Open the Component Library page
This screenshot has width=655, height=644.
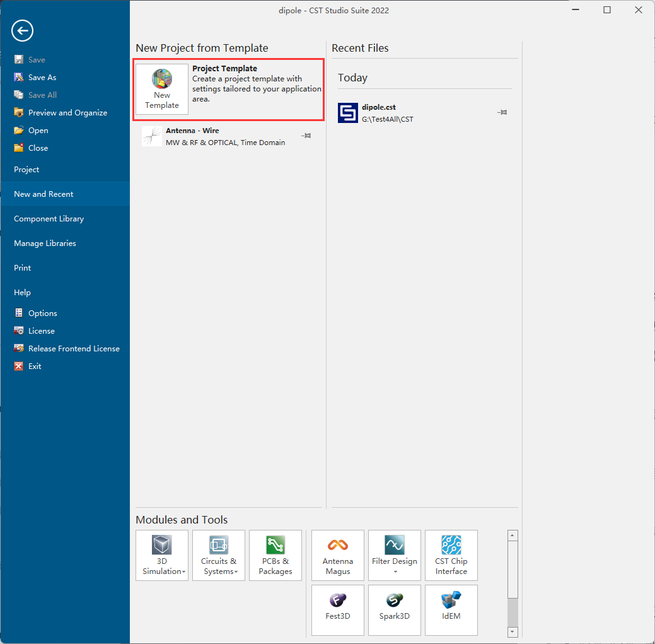click(65, 219)
